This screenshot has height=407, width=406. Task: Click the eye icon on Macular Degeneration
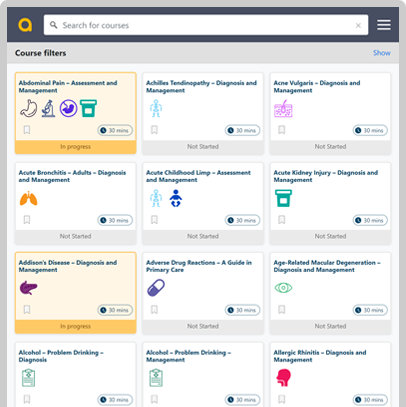[x=283, y=288]
